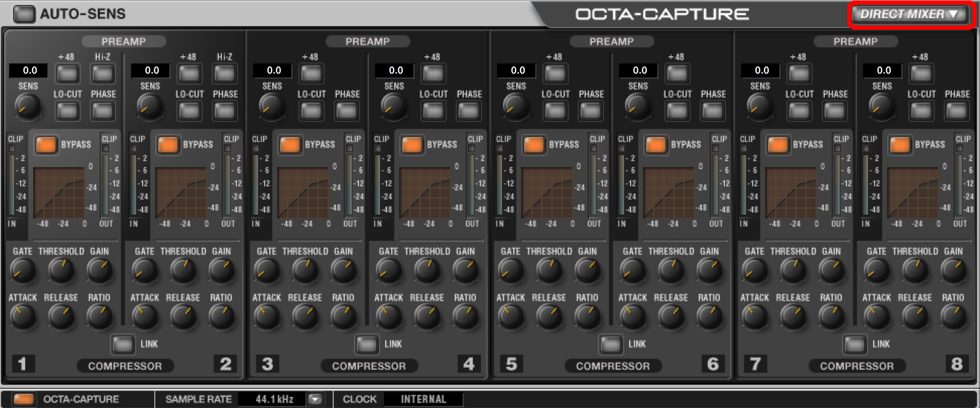Viewport: 980px width, 408px height.
Task: Click the INTERNAL clock value
Action: tap(423, 399)
